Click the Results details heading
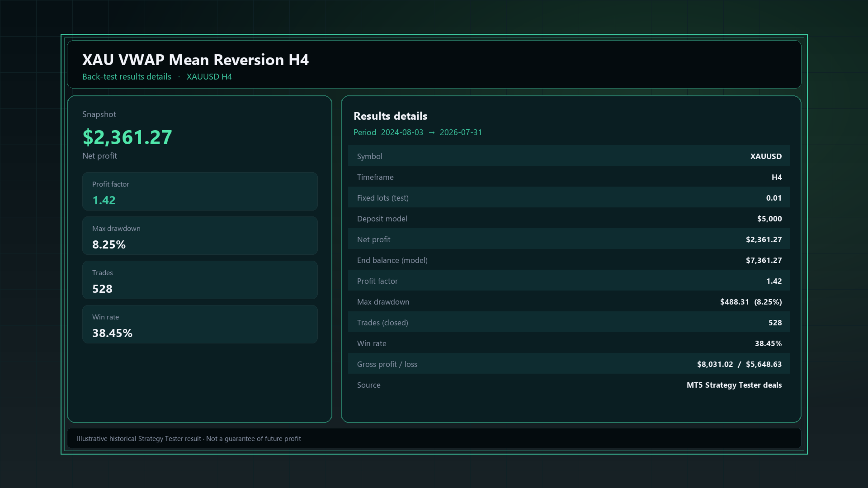 point(390,116)
